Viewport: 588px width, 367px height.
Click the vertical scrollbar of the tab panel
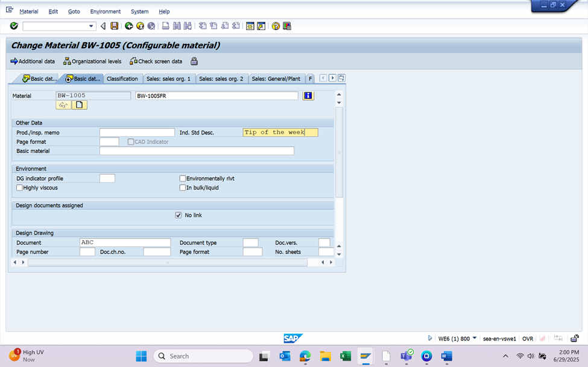point(339,152)
